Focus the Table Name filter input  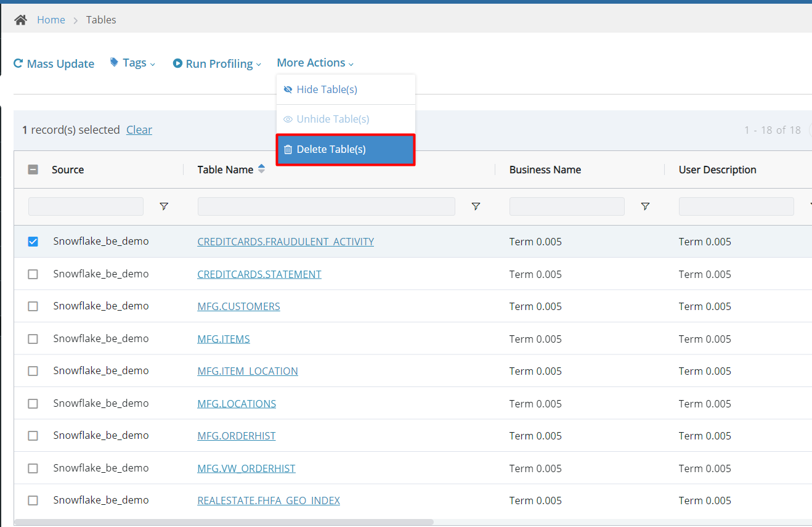(327, 206)
